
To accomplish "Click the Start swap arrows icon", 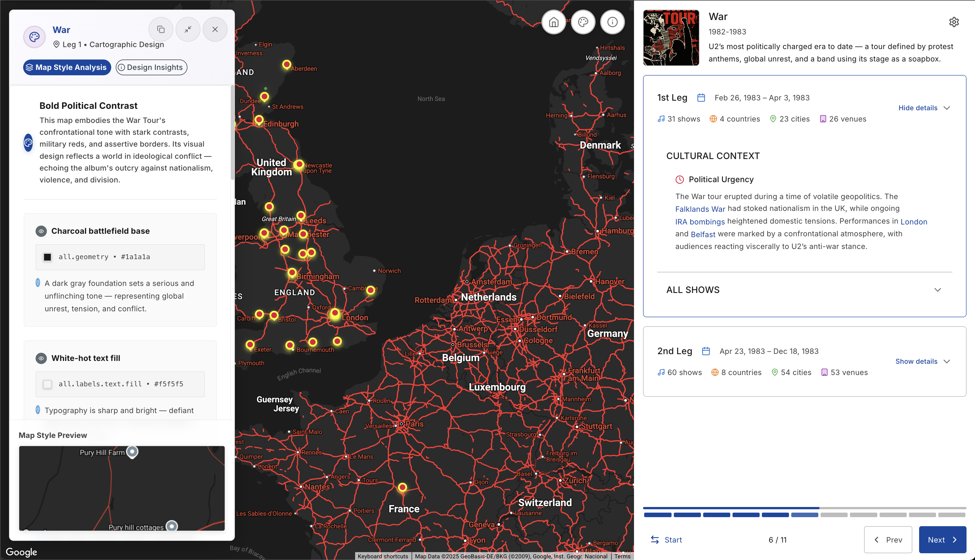I will tap(654, 540).
